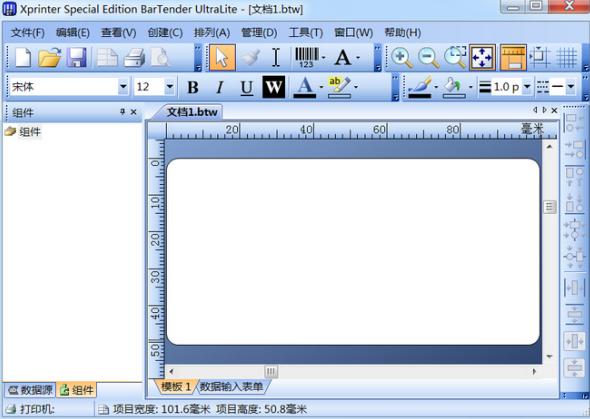
Task: Select the text creation tool A
Action: coord(343,58)
